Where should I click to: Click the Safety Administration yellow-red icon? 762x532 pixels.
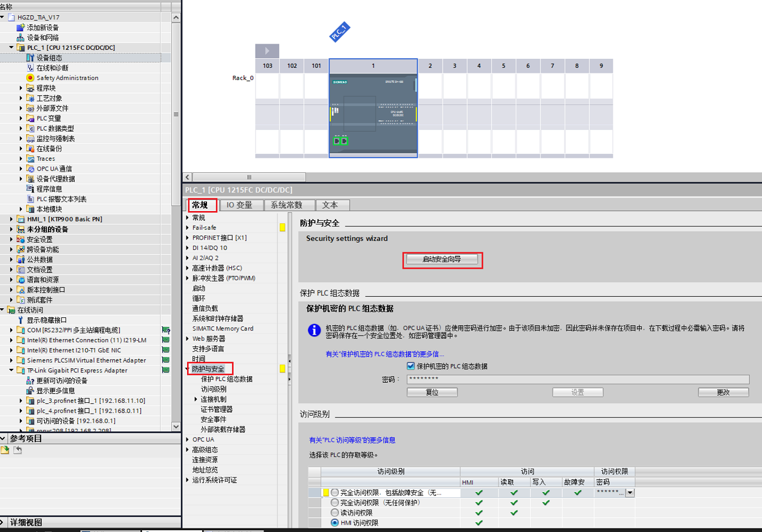pos(30,78)
